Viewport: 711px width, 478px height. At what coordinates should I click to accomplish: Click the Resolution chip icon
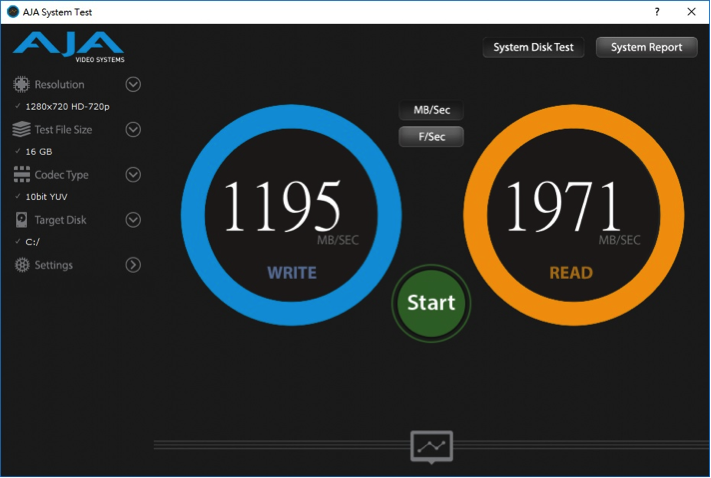coord(21,84)
